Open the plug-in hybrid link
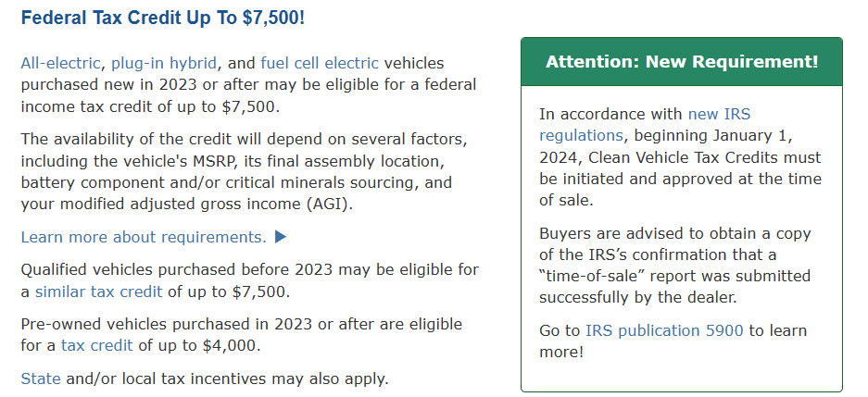Viewport: 868px width, 397px height. click(x=164, y=64)
